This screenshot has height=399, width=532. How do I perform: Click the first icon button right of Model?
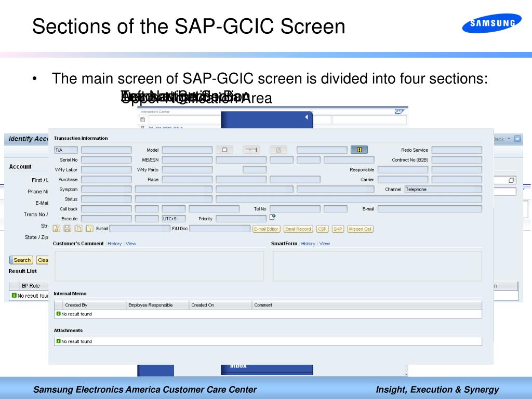point(224,150)
